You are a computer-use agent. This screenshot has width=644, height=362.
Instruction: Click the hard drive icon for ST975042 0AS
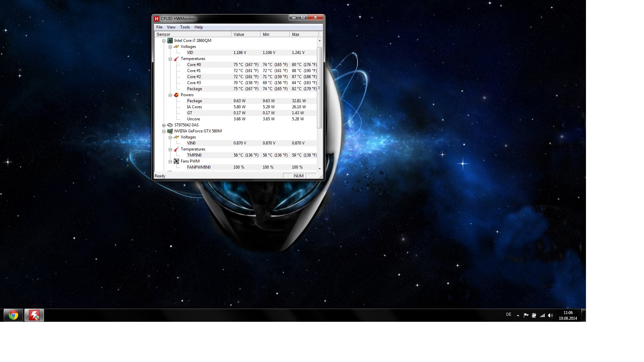170,125
